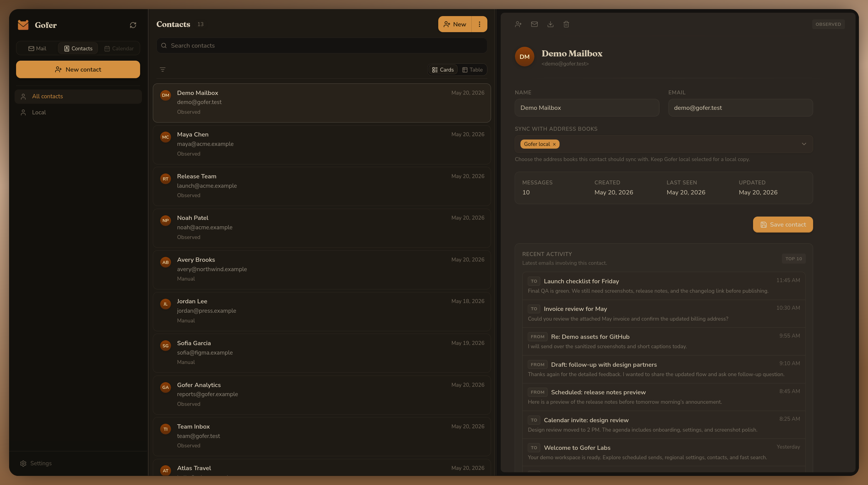Open the Noah Patel contact card
Screen dimensions: 868x485
321,228
